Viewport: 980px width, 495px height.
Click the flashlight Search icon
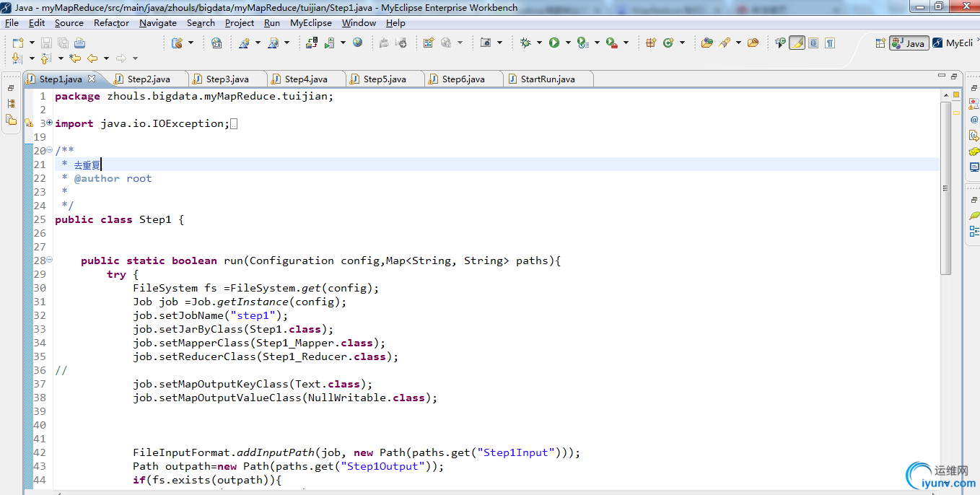tap(725, 43)
